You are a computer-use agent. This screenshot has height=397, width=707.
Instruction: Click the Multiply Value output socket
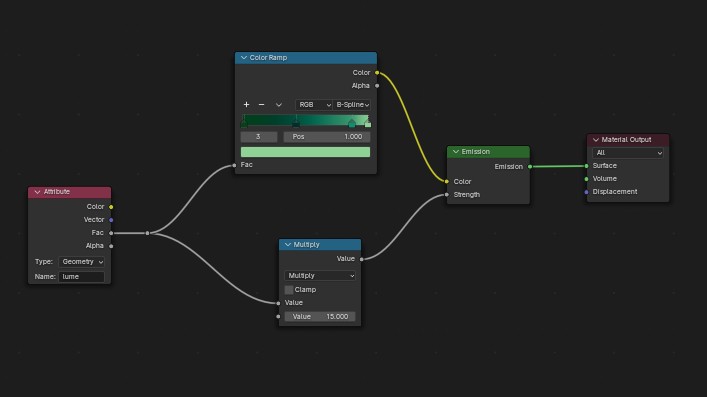coord(362,259)
